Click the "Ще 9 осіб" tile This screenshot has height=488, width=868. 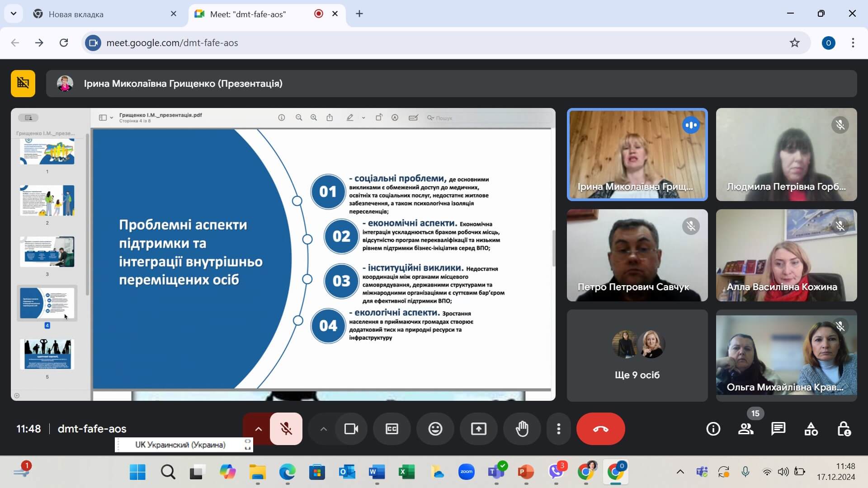coord(637,355)
